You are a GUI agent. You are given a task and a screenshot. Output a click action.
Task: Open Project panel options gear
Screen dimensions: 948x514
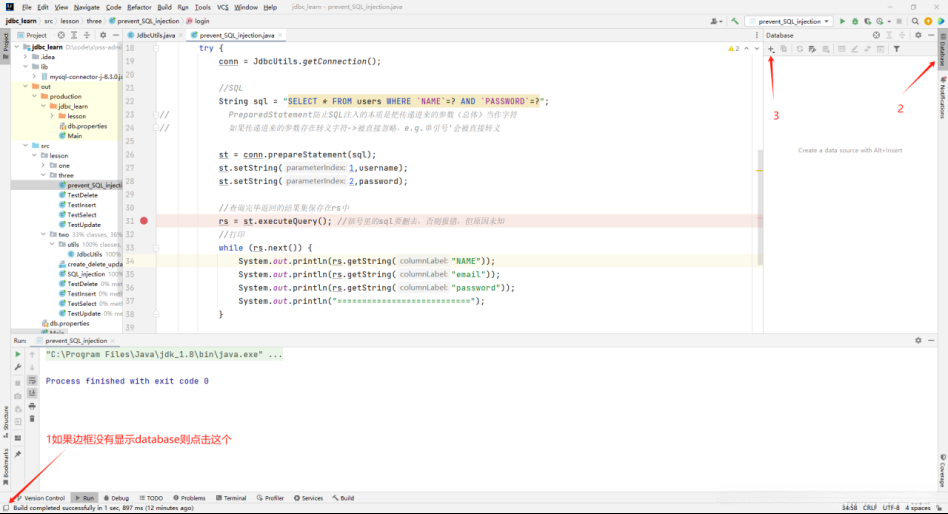point(103,35)
